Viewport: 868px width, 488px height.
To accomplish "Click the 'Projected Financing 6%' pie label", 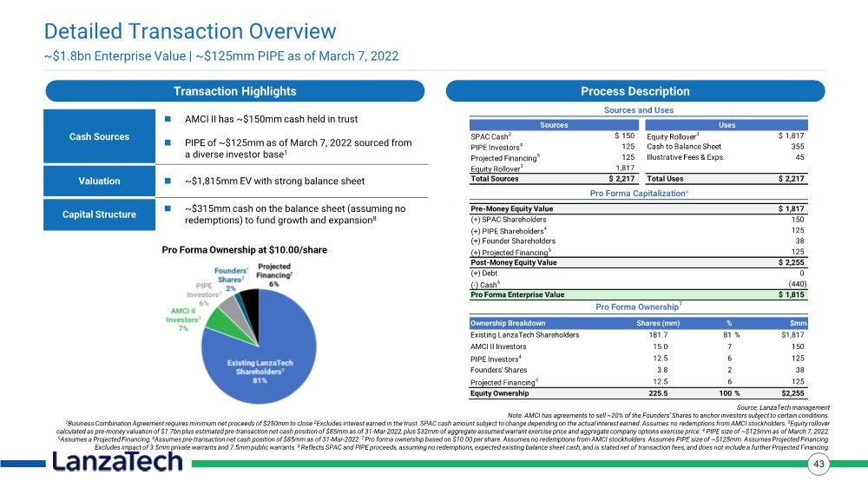I will coord(274,275).
